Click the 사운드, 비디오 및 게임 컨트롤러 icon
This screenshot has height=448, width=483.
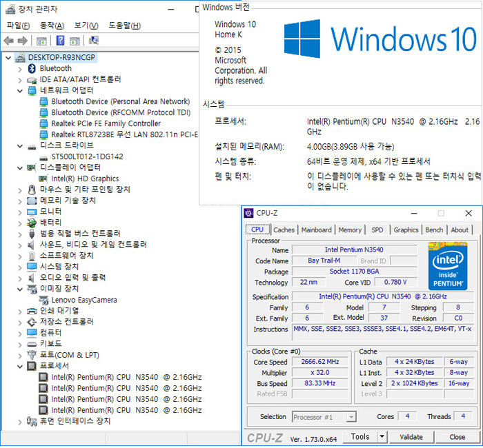pyautogui.click(x=31, y=245)
